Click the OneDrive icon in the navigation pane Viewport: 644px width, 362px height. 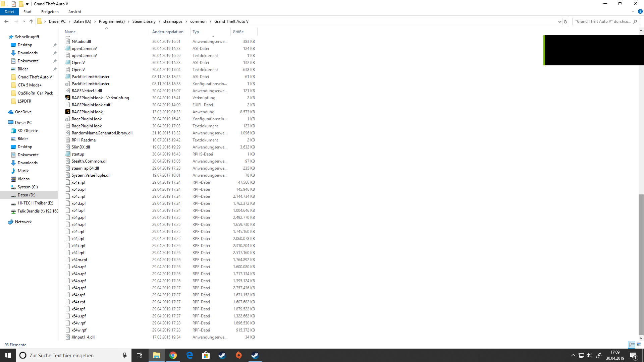(11, 112)
